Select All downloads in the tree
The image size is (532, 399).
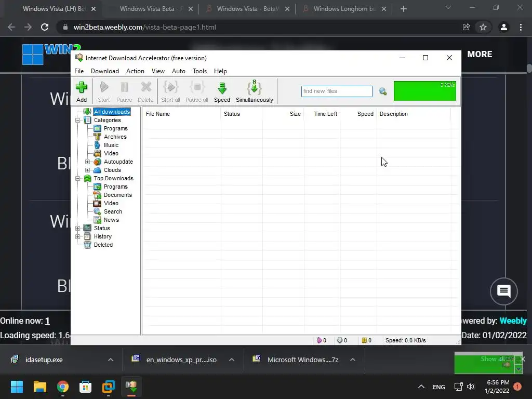(x=112, y=112)
